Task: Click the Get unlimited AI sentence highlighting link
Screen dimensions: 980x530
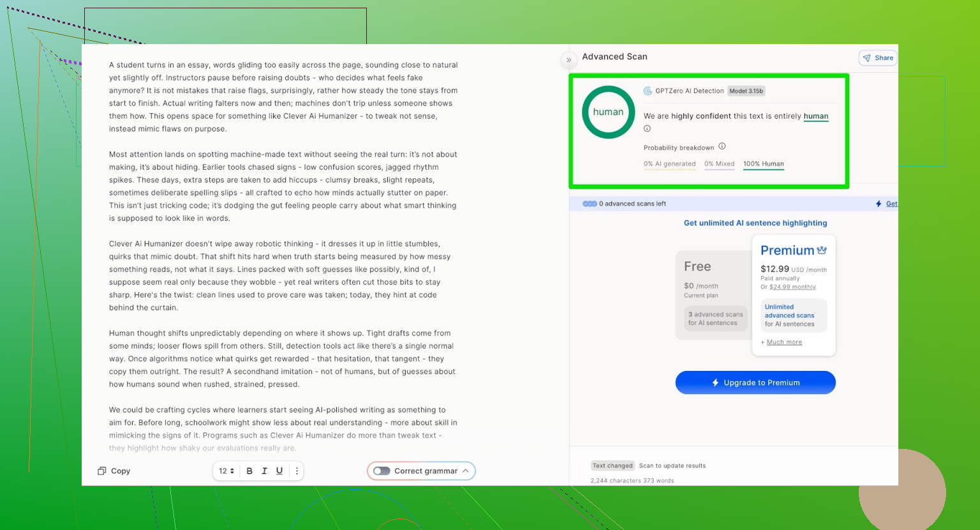Action: pyautogui.click(x=755, y=223)
